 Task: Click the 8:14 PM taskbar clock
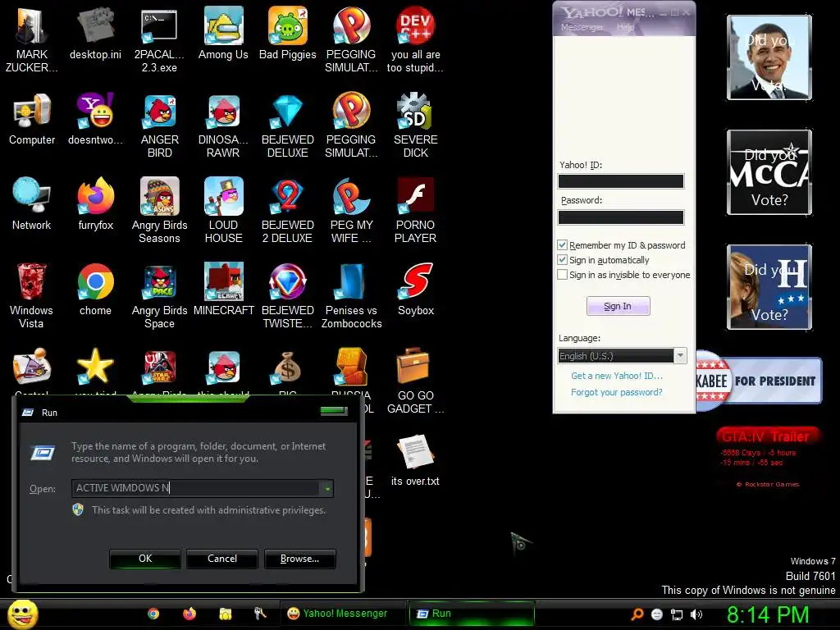(x=768, y=614)
